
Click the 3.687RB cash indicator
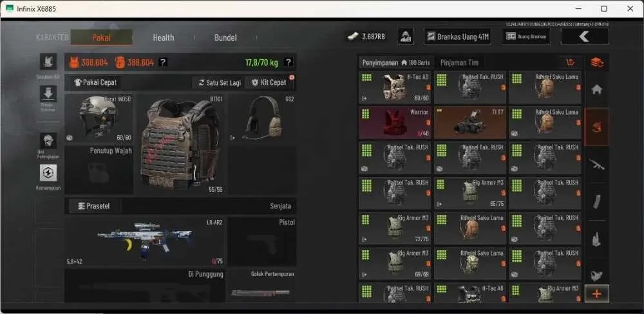(x=367, y=37)
